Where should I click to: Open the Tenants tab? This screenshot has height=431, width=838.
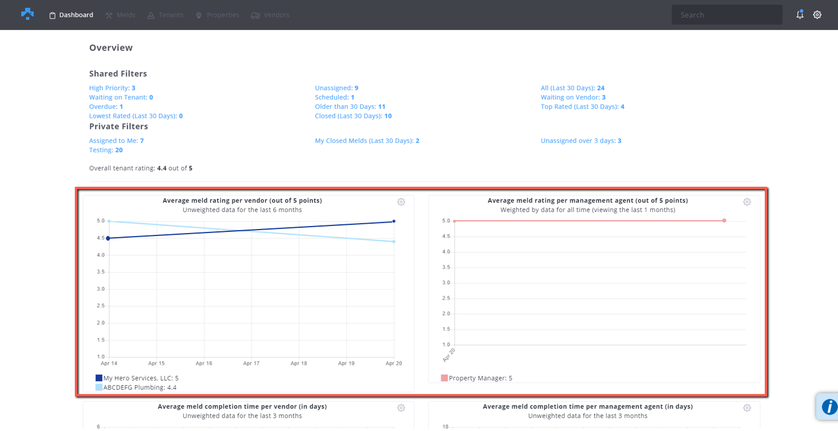click(x=165, y=15)
